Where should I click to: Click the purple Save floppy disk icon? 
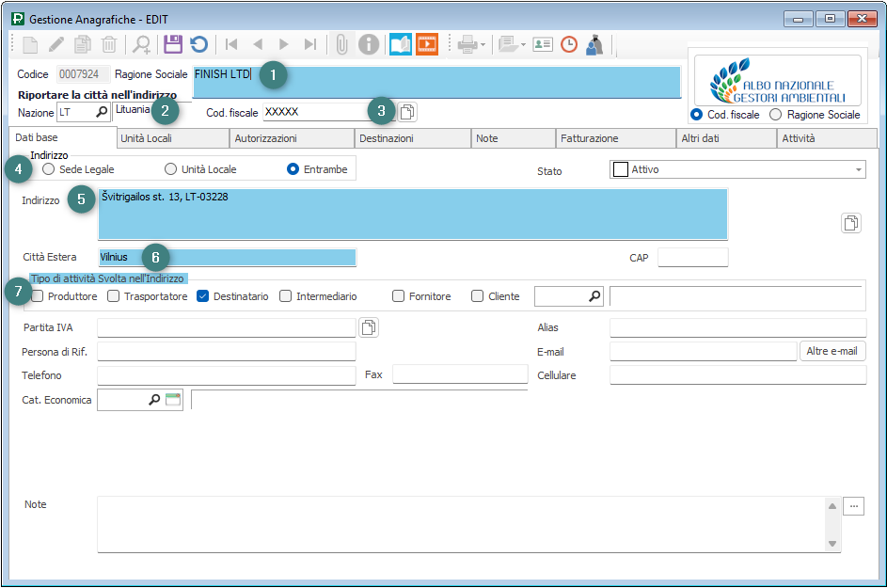(173, 44)
